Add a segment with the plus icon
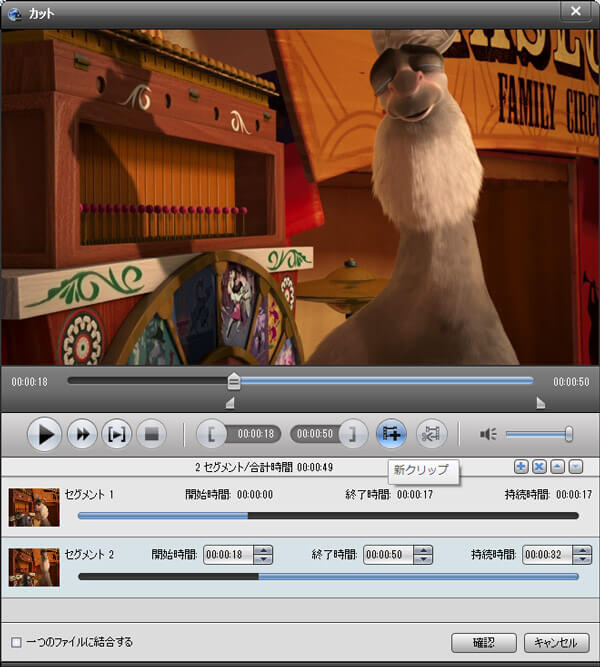 click(521, 467)
